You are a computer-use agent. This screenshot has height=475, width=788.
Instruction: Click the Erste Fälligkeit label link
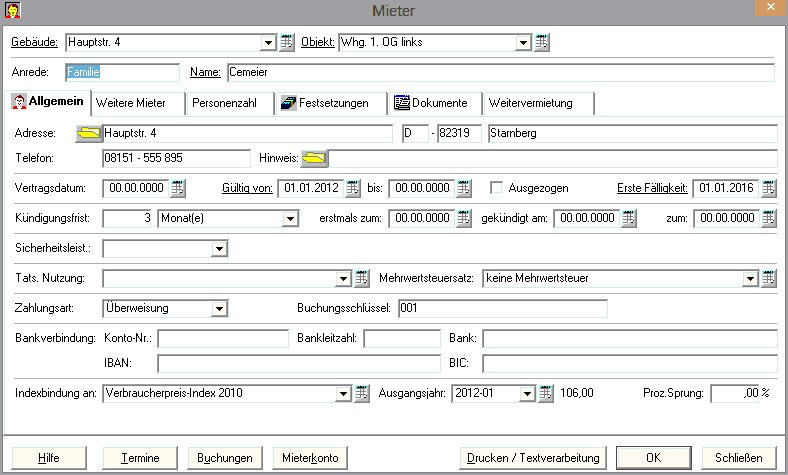(652, 188)
